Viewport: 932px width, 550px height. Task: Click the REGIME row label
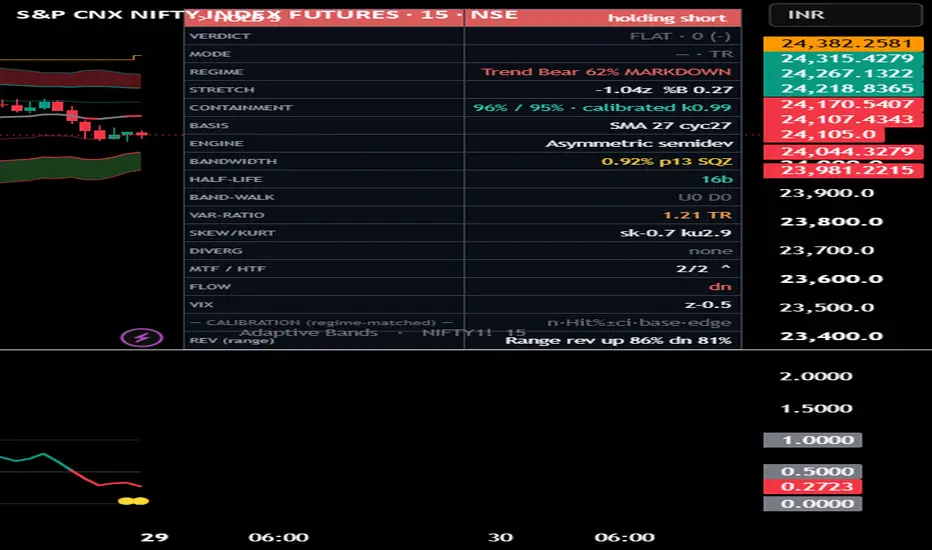pos(216,72)
